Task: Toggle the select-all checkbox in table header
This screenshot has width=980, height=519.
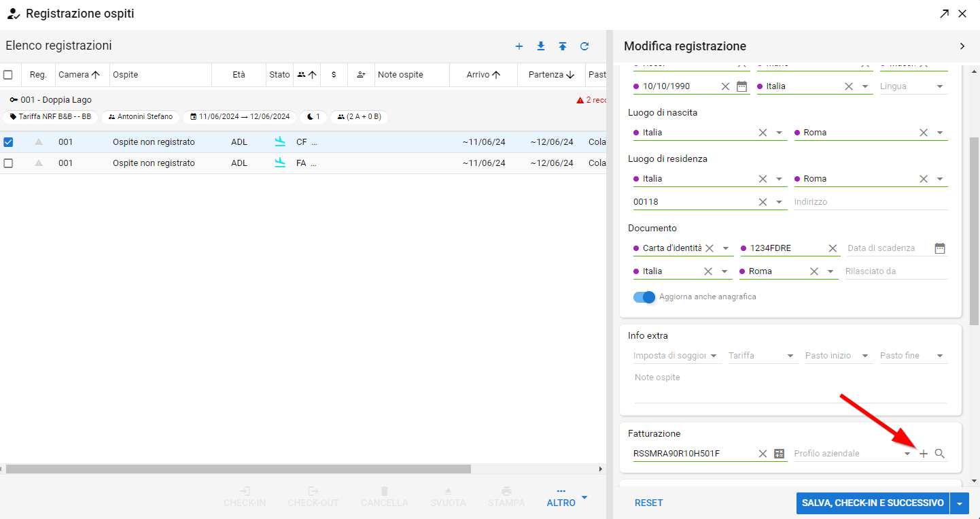Action: pyautogui.click(x=8, y=75)
